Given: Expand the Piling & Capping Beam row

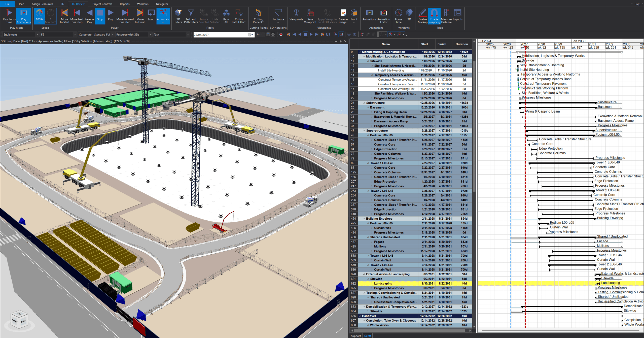Looking at the screenshot, I should pyautogui.click(x=372, y=112).
